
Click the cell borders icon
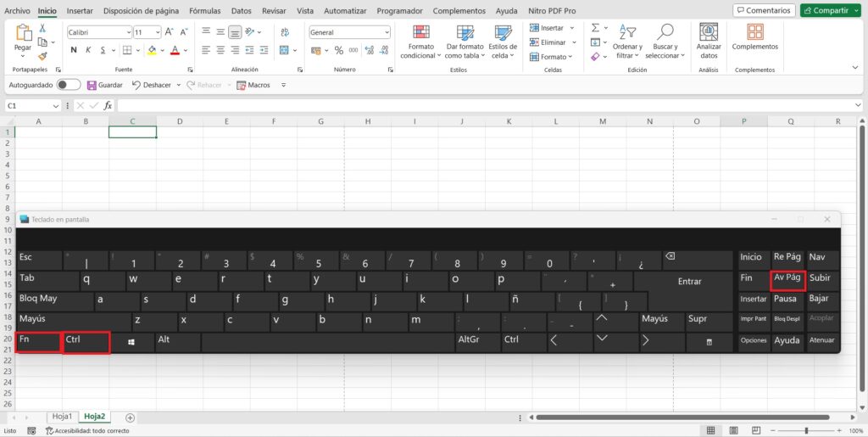(x=127, y=50)
